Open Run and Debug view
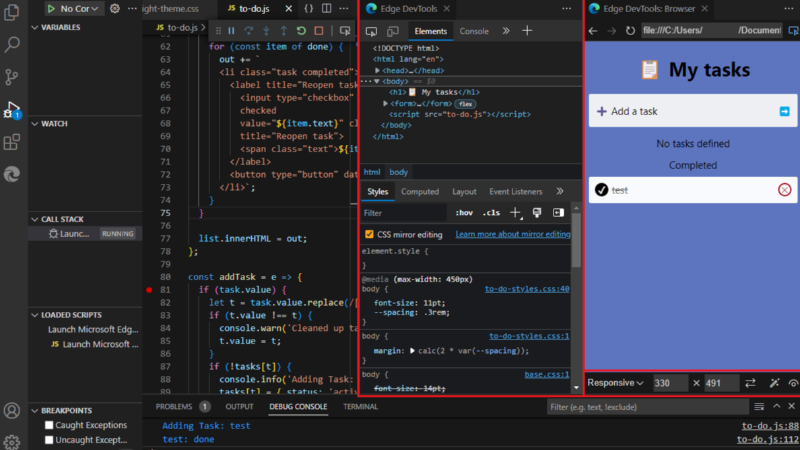Image resolution: width=800 pixels, height=450 pixels. [x=11, y=110]
